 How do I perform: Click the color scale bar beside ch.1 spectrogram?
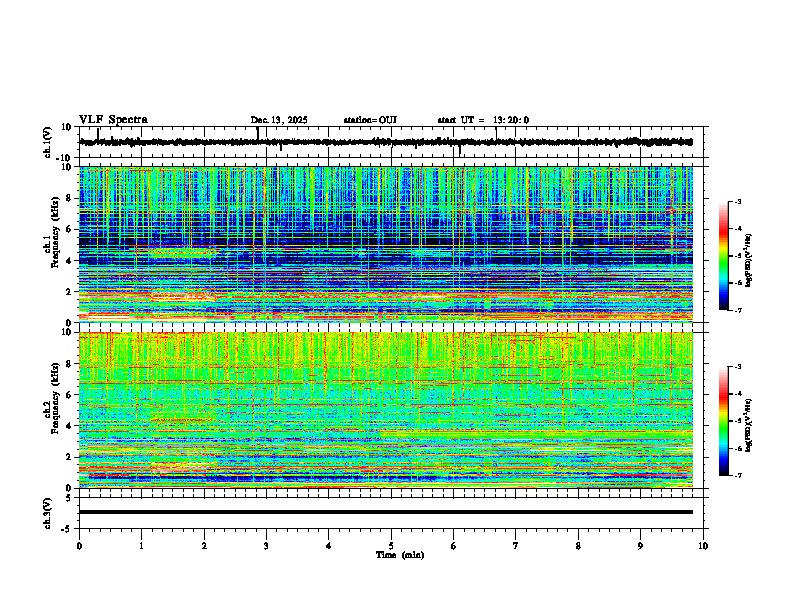pyautogui.click(x=724, y=256)
